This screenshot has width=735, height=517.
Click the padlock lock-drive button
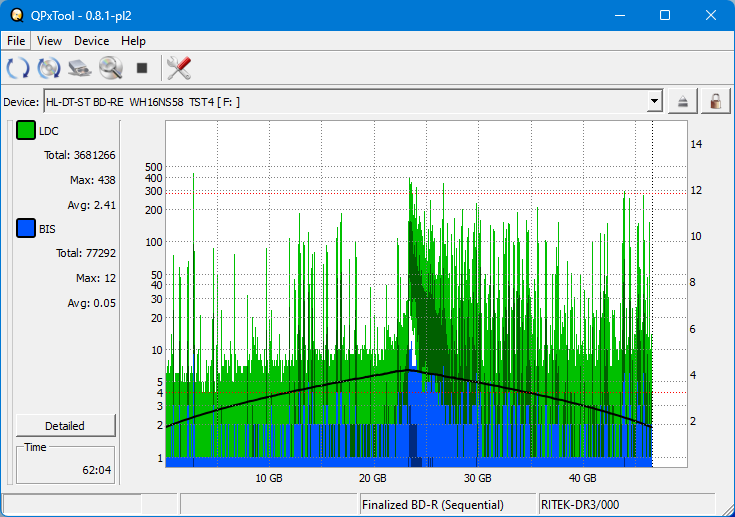(x=715, y=101)
